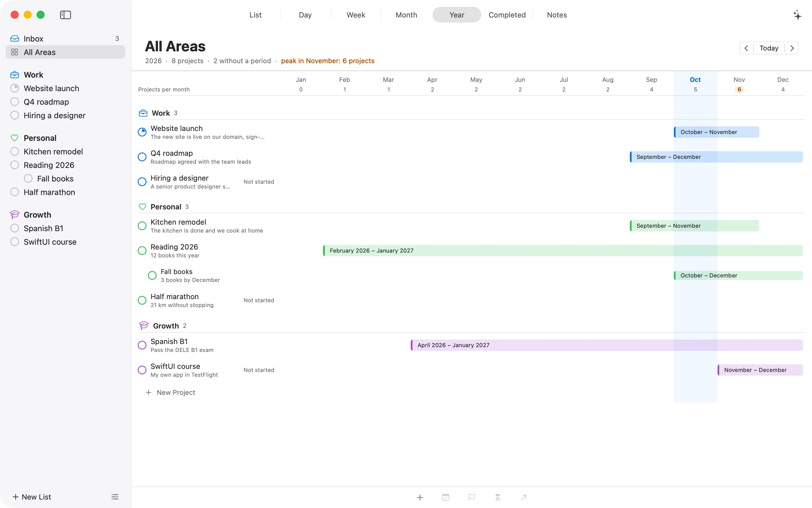Click the Growth graduation cap in sidebar
812x508 pixels.
pyautogui.click(x=14, y=214)
